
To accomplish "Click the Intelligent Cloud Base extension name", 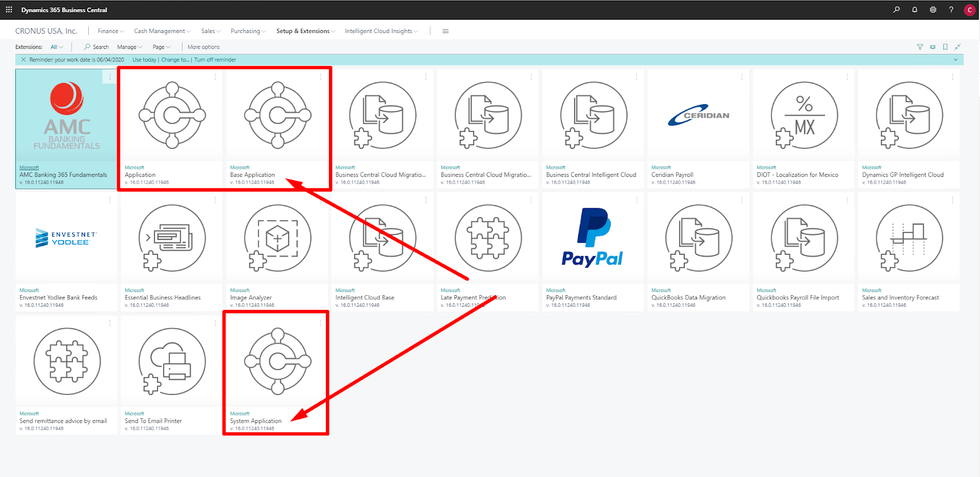I will click(x=364, y=298).
